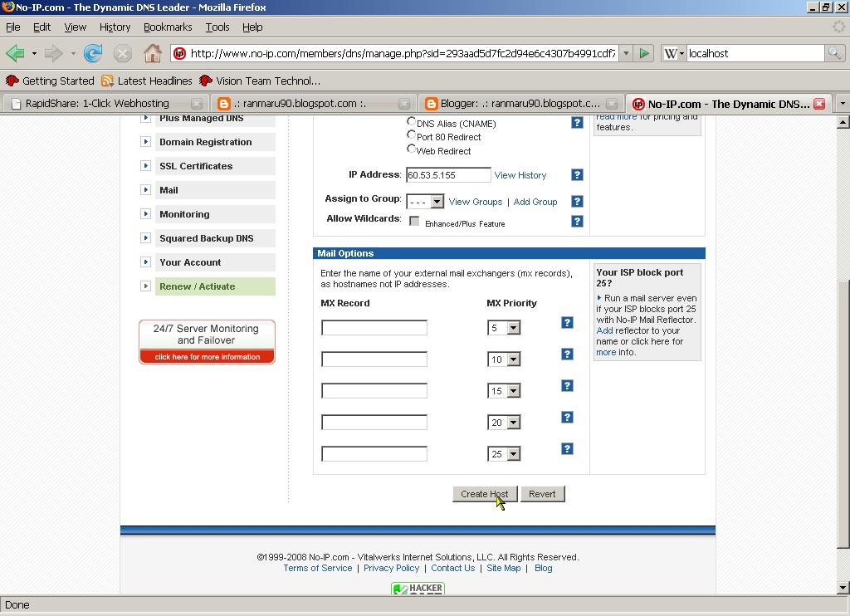850x616 pixels.
Task: Open the View menu
Action: (x=75, y=27)
